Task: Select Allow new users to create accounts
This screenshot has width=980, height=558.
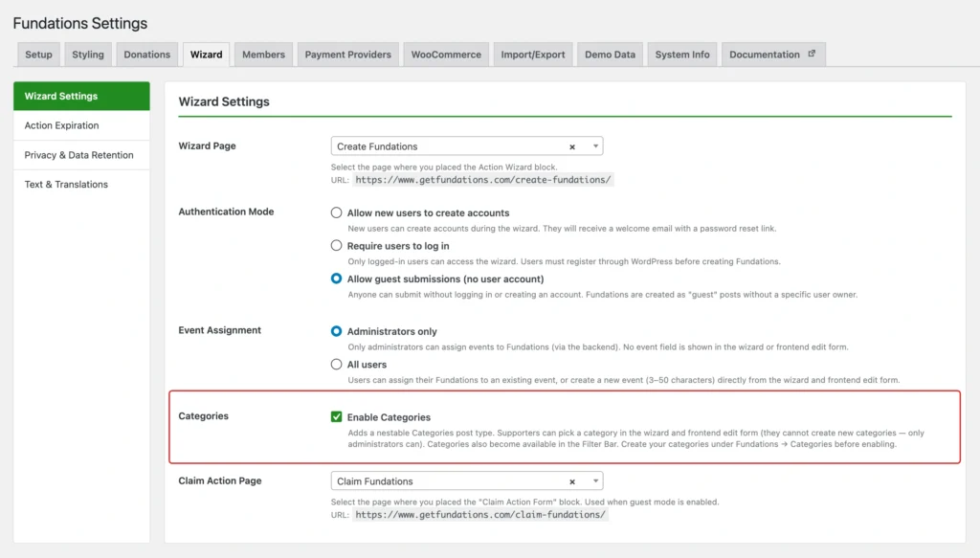Action: (x=336, y=212)
